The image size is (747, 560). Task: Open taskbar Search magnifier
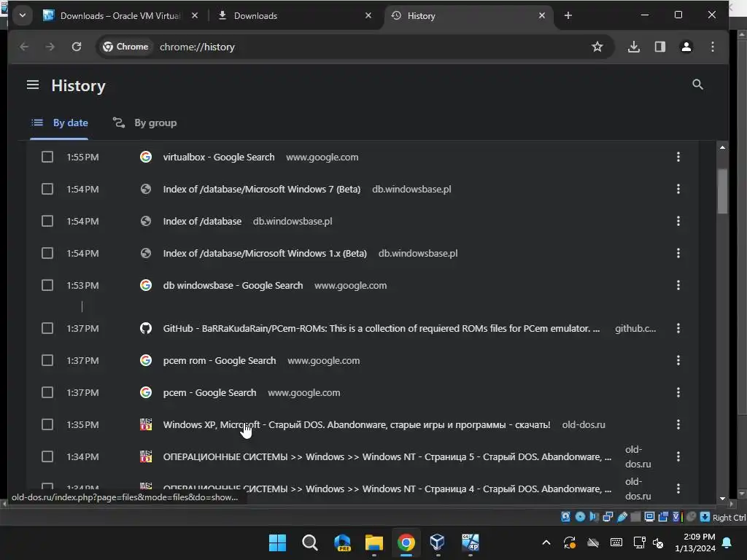click(309, 542)
